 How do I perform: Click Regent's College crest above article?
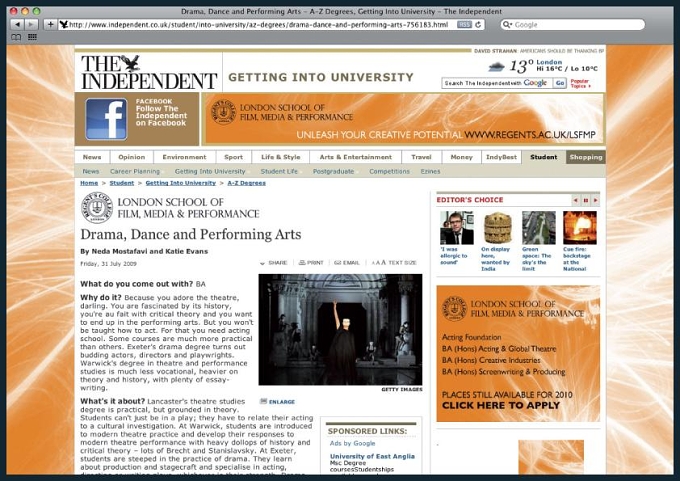coord(97,208)
